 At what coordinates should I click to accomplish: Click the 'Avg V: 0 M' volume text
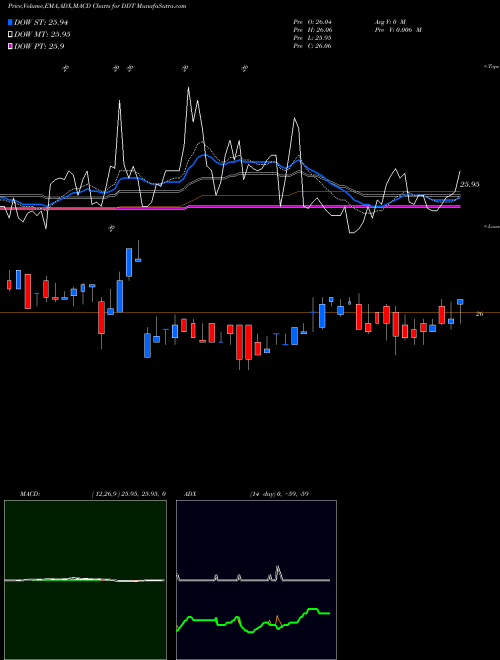[390, 21]
